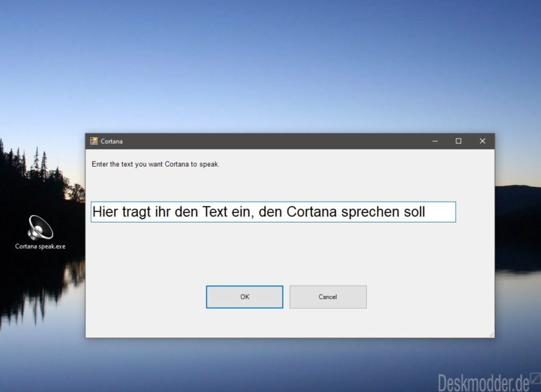Click the "Enter the text" instruction label

click(x=155, y=164)
